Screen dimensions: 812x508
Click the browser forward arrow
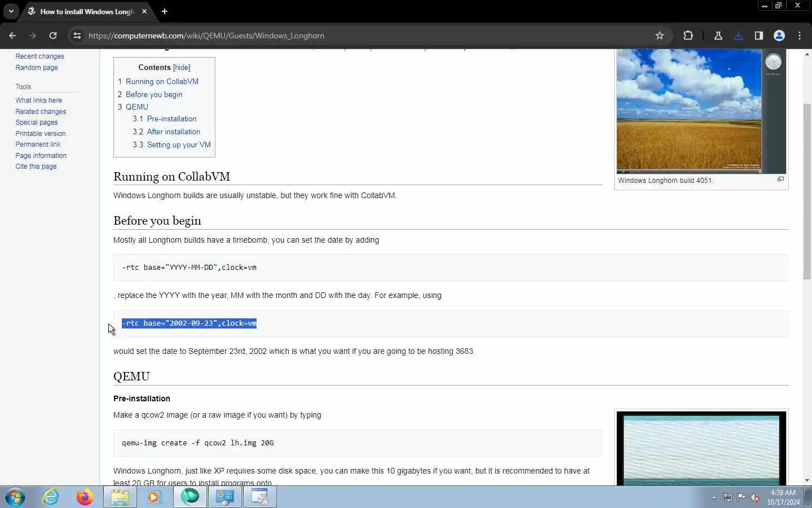pyautogui.click(x=33, y=36)
